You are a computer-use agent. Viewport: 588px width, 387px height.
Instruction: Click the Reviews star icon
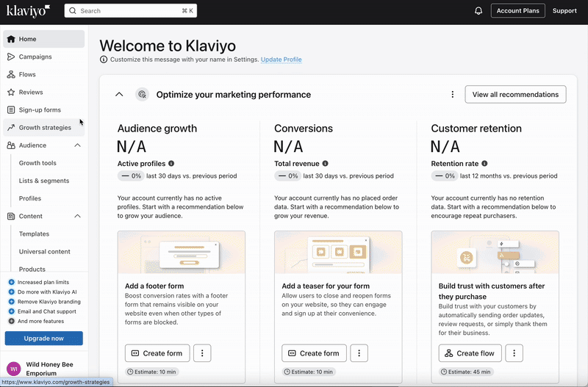[x=11, y=93]
